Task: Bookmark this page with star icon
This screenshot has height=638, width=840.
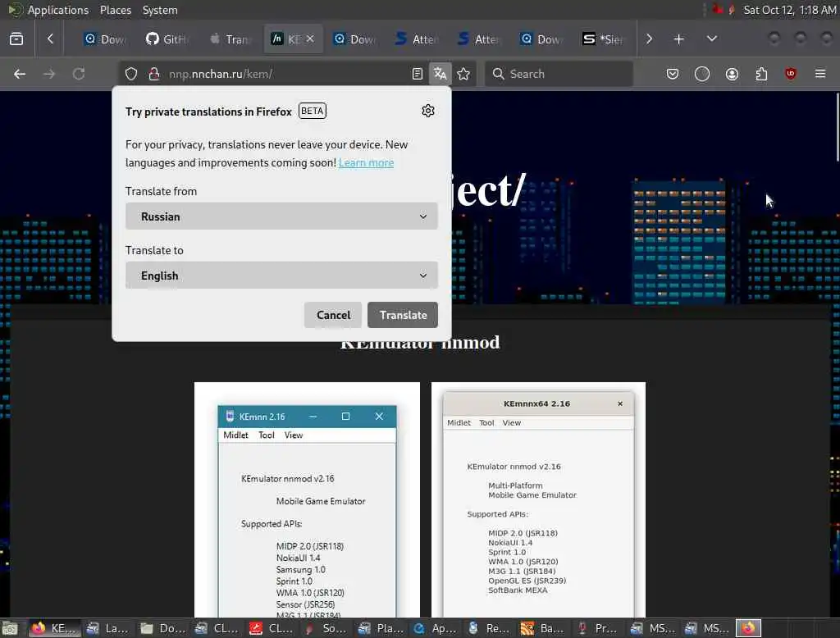Action: pos(464,74)
